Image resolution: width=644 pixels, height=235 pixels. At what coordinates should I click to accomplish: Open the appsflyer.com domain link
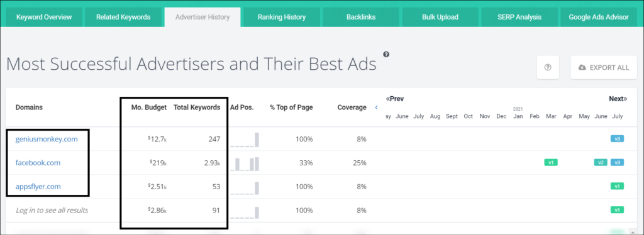point(38,187)
